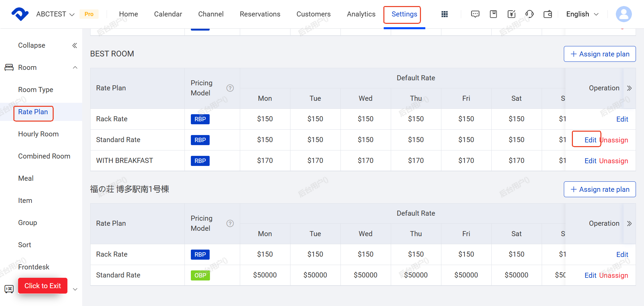644x306 pixels.
Task: Click 福の荘 Pricing Model help icon
Action: (230, 223)
